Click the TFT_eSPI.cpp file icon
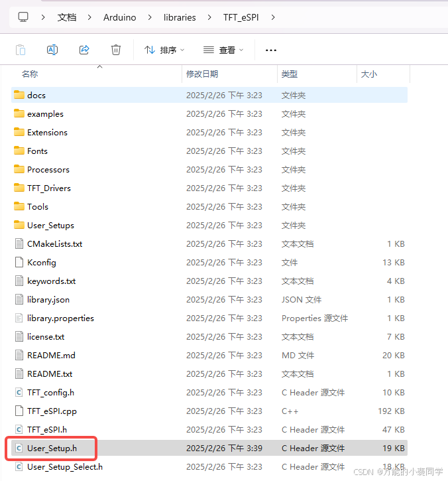448x481 pixels. click(19, 411)
